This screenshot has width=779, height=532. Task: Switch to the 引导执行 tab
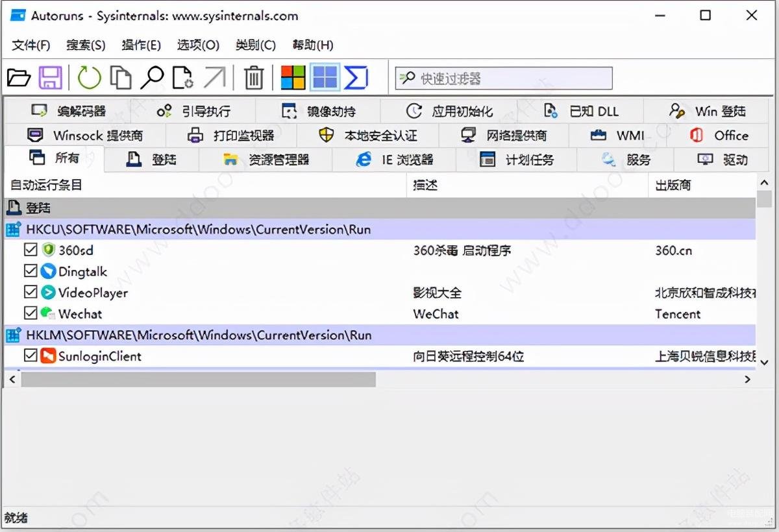tap(193, 111)
